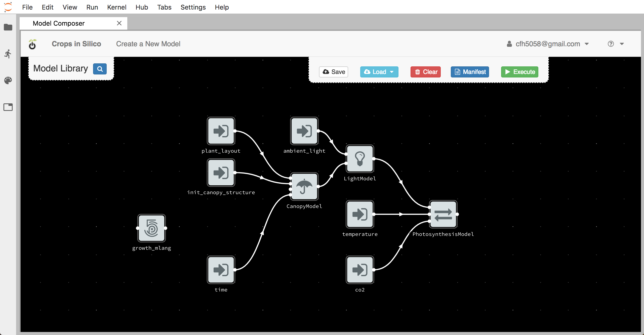This screenshot has height=335, width=644.
Task: Select the Create a New Model tab
Action: pos(148,44)
